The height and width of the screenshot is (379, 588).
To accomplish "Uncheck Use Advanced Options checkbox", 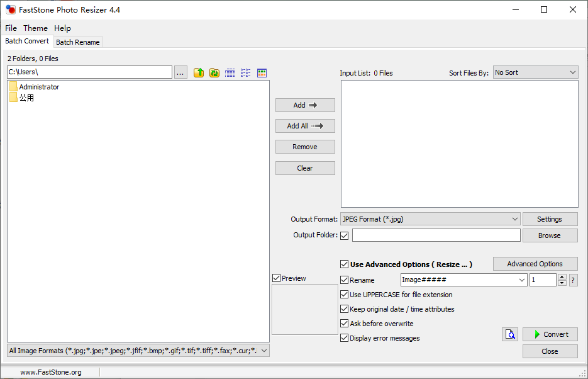I will point(344,264).
